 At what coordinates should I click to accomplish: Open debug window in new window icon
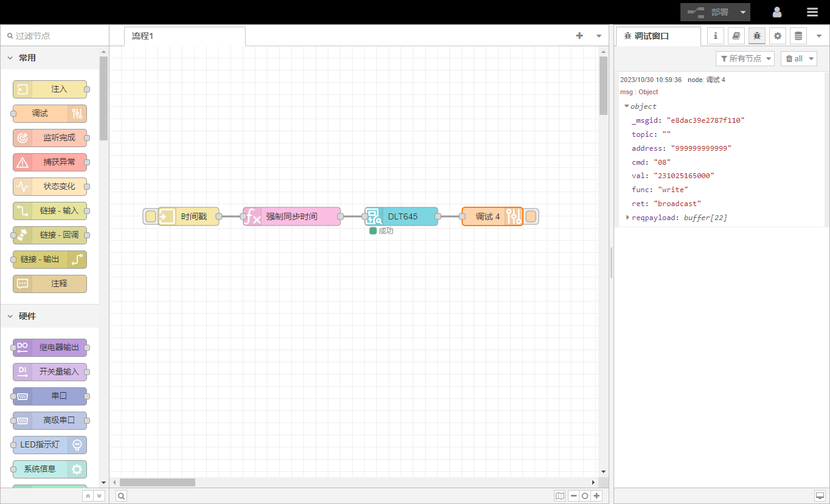819,496
